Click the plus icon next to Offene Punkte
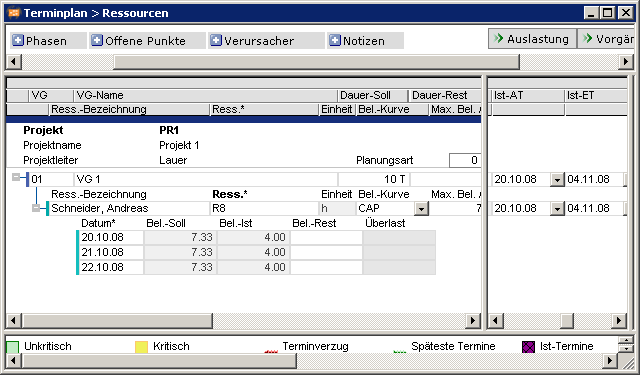Screen dimensions: 640x375 pos(97,40)
